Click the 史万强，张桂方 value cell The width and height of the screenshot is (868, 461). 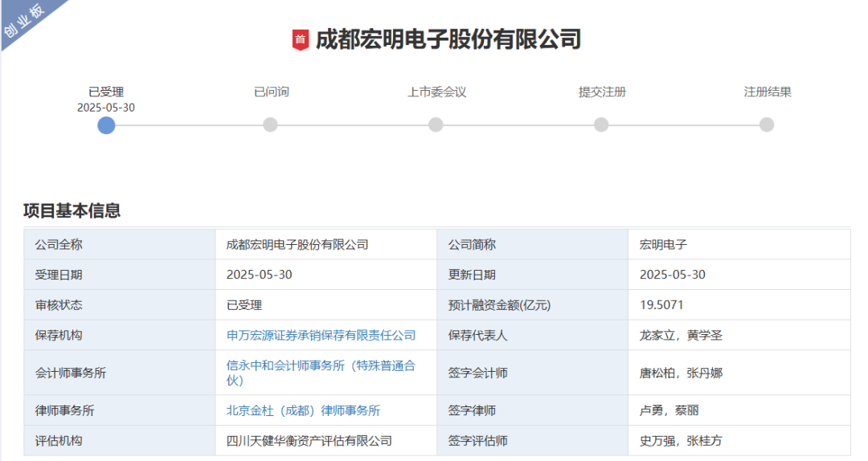(739, 441)
